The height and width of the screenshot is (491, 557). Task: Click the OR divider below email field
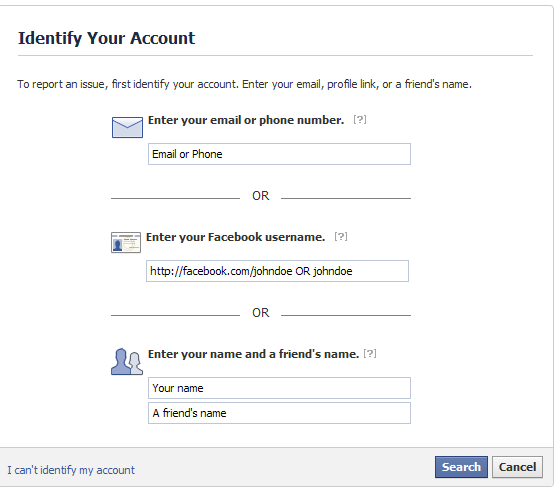[261, 196]
